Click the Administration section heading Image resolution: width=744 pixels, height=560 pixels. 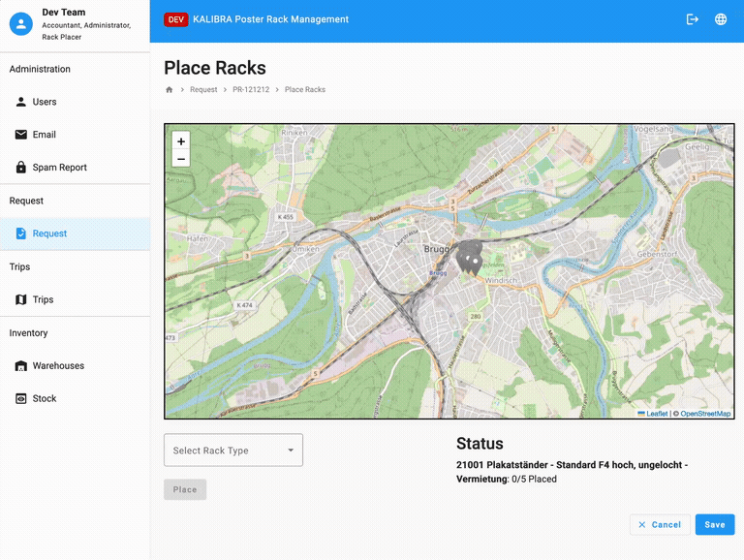pyautogui.click(x=40, y=70)
